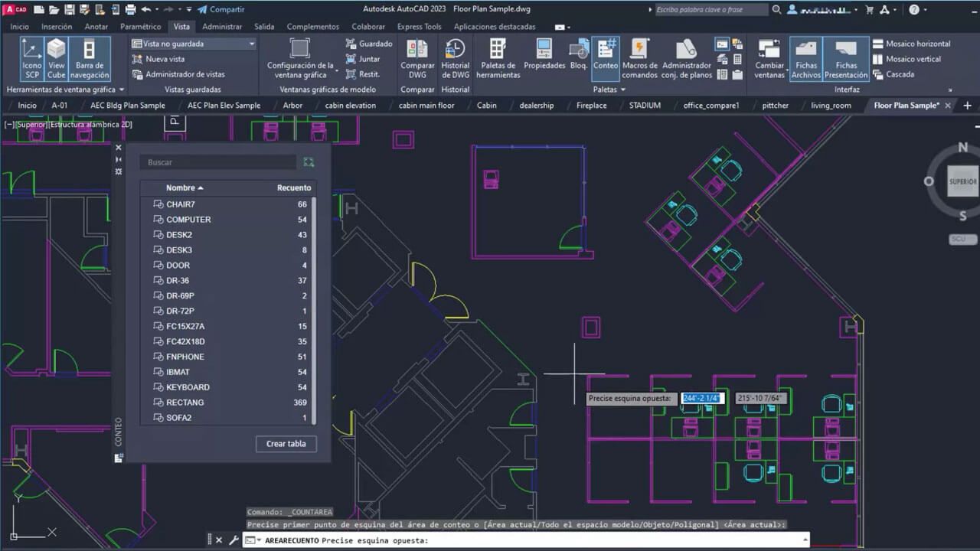
Task: Switch to the Fireplace drawing tab
Action: (x=592, y=105)
